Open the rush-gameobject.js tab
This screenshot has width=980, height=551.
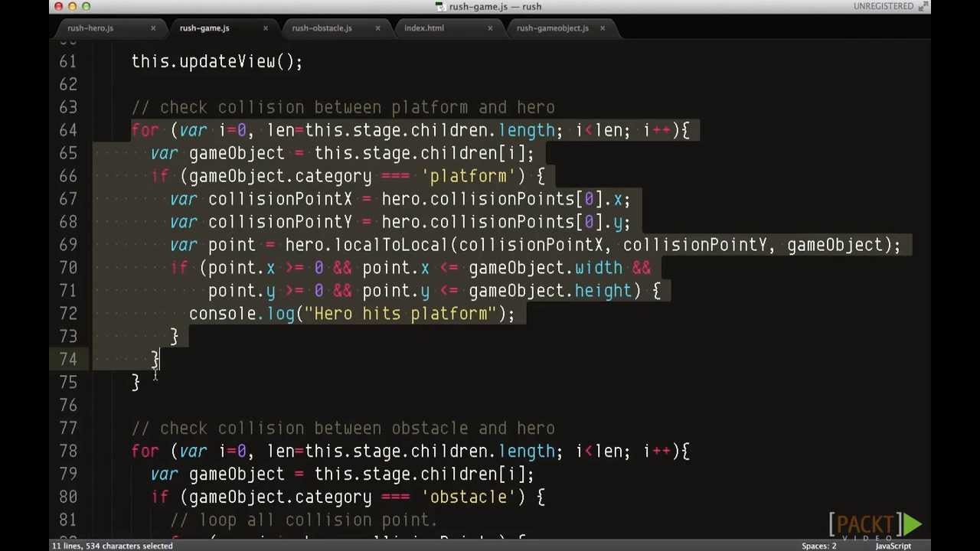[x=552, y=28]
